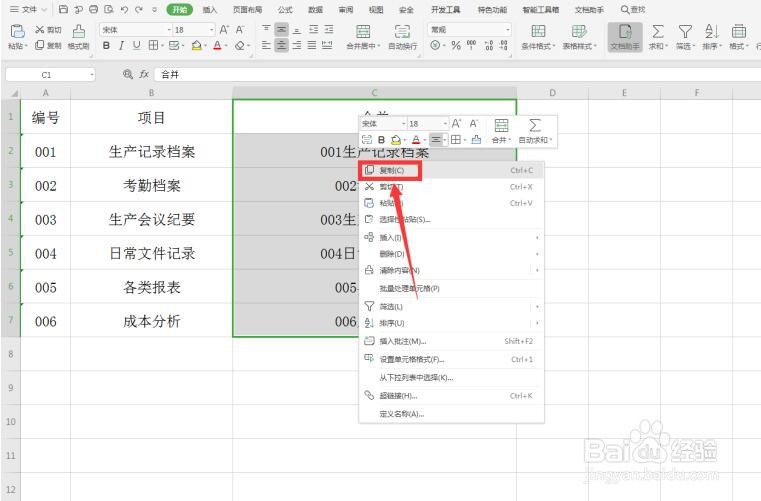Click Merge (合并) icon in mini toolbar

click(x=501, y=125)
